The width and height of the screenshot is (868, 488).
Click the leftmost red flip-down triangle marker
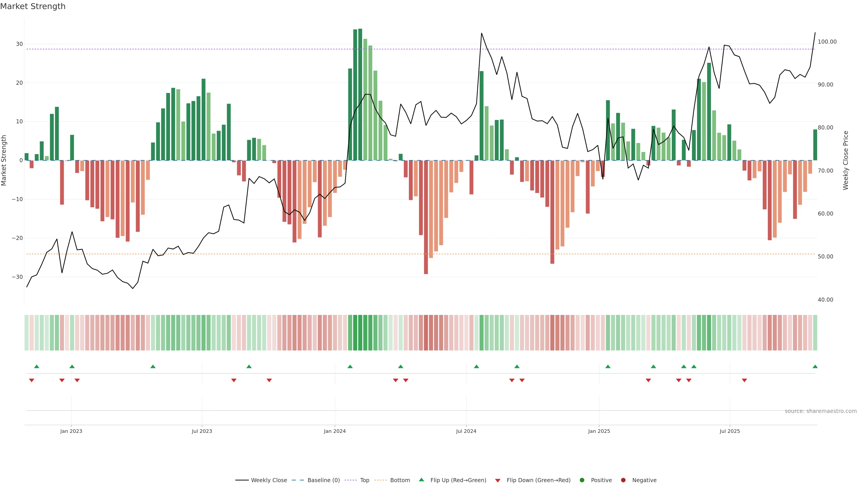tap(32, 380)
